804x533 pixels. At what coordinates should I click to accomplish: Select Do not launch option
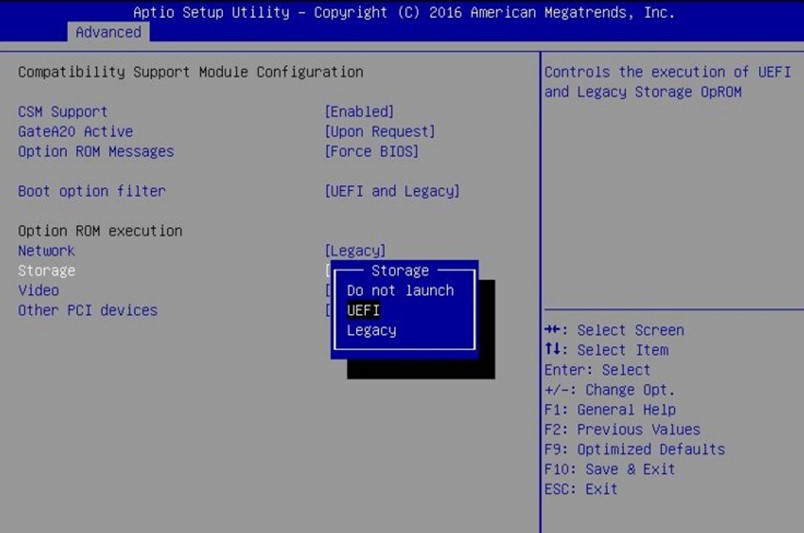coord(400,290)
